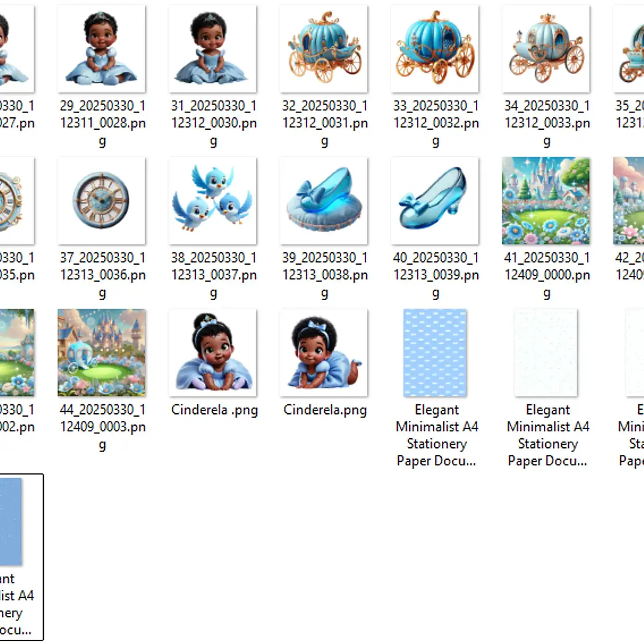Click the Elegant Minimalist label under blue patterned paper

436,435
